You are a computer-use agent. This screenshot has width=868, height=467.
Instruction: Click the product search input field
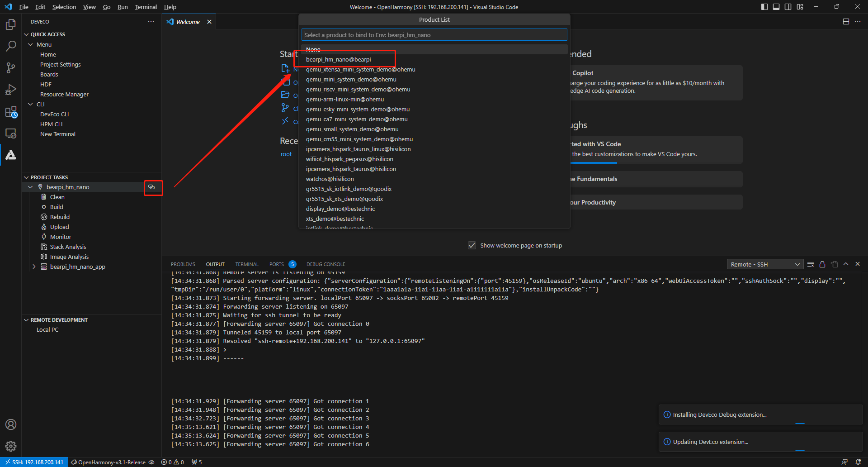pos(434,35)
